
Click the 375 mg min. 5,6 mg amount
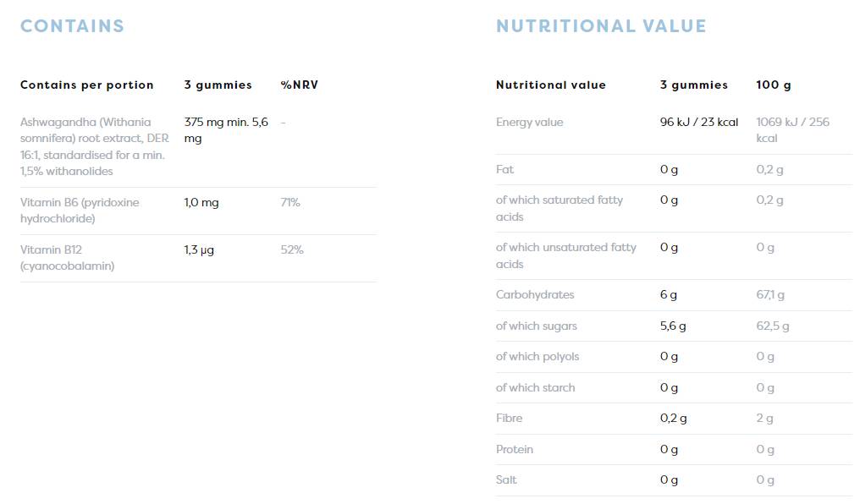226,129
